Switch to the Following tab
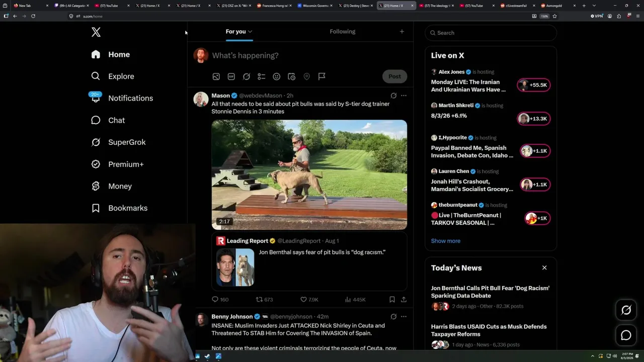This screenshot has width=644, height=362. click(343, 32)
